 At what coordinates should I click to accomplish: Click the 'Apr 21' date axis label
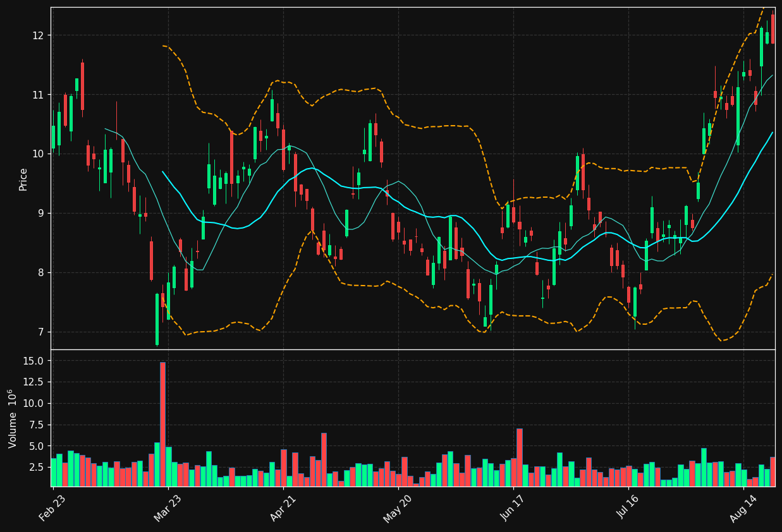point(283,507)
